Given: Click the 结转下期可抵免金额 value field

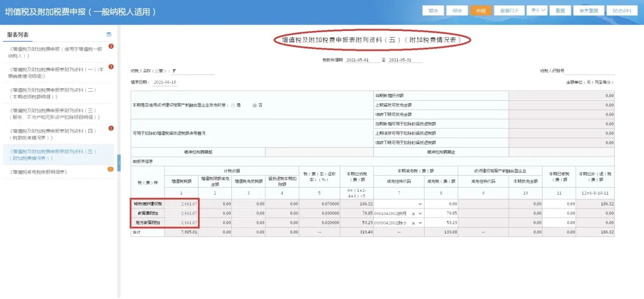Looking at the screenshot, I should [562, 114].
